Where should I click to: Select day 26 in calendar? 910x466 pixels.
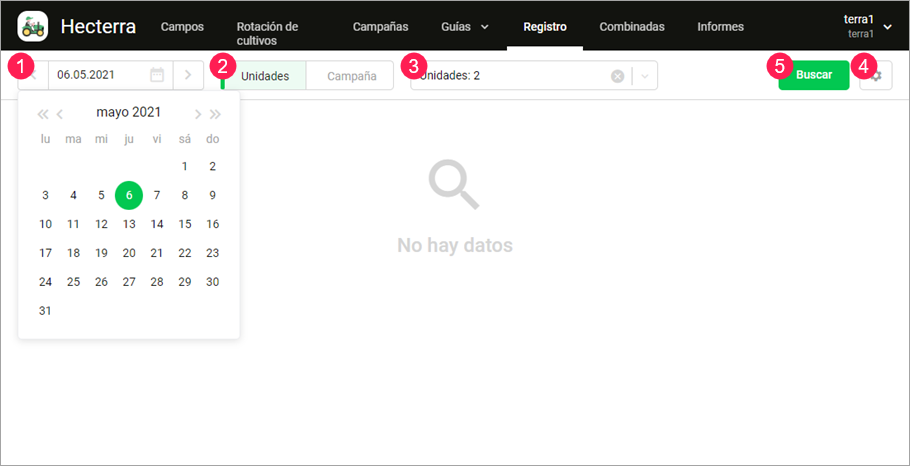(x=101, y=282)
